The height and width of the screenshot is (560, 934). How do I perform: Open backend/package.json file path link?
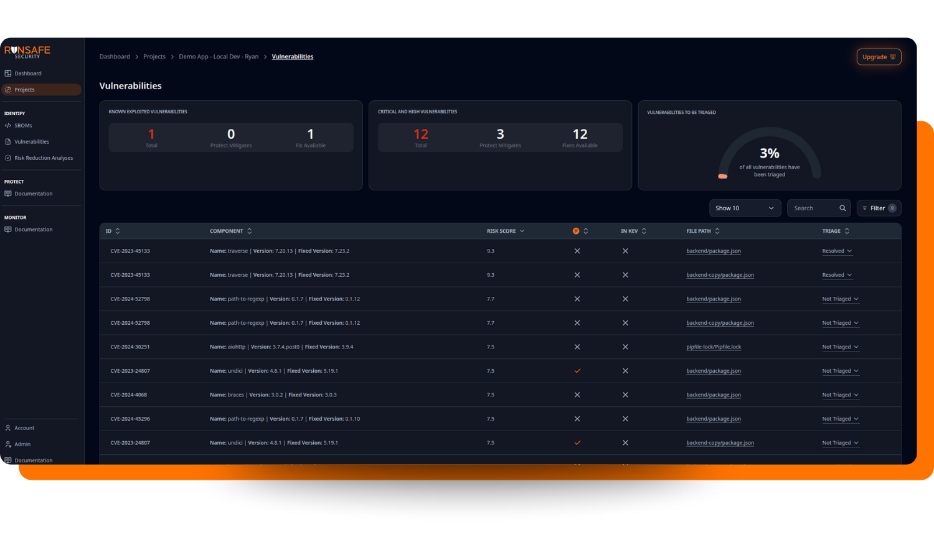click(x=714, y=251)
